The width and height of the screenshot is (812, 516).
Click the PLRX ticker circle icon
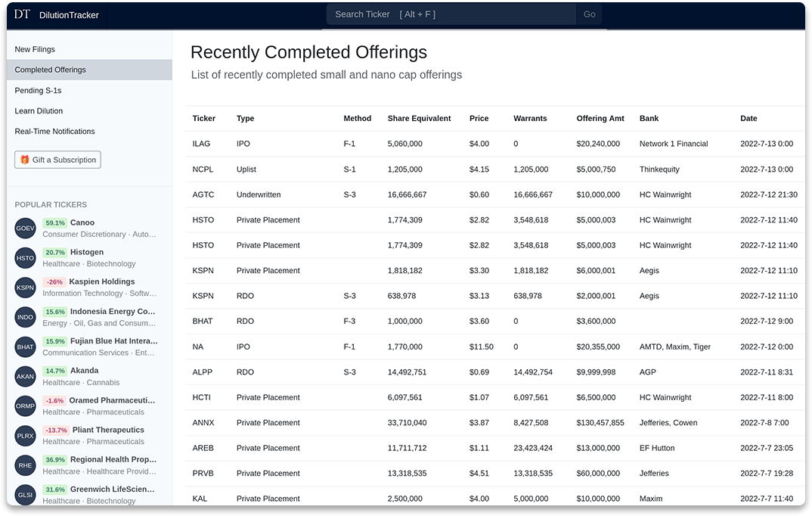[25, 436]
